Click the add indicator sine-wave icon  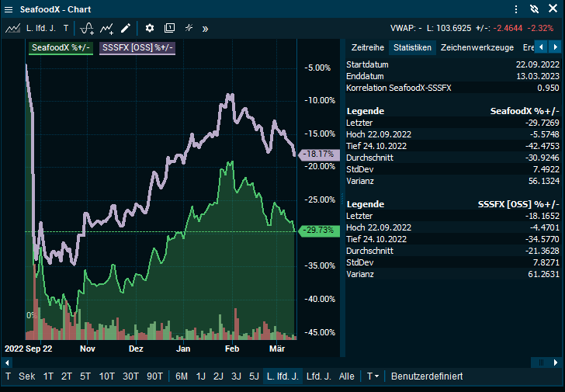click(x=87, y=28)
